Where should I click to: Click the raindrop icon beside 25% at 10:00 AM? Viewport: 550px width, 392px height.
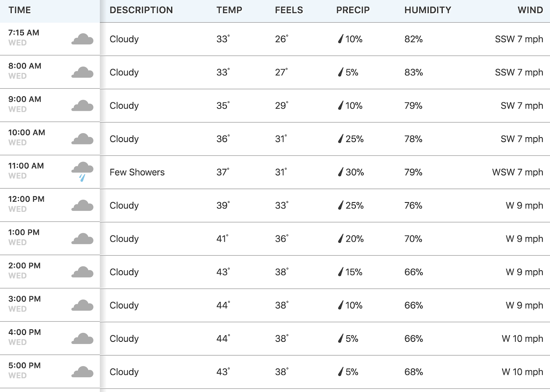pos(341,139)
